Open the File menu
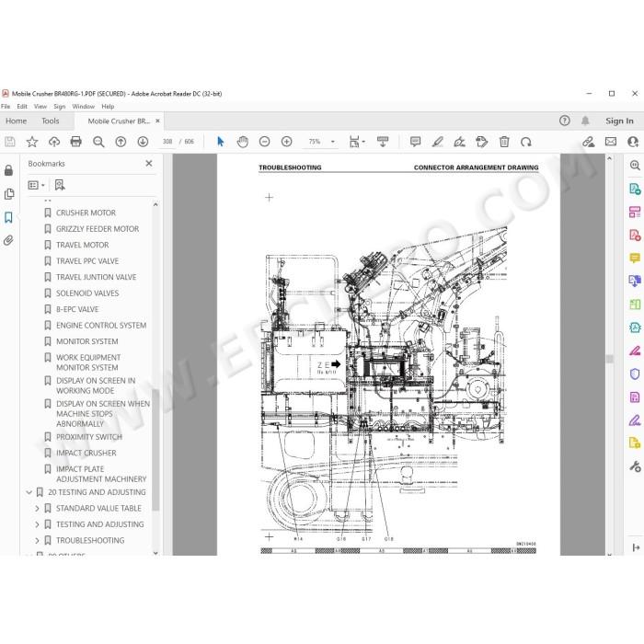644x644 pixels. tap(6, 107)
